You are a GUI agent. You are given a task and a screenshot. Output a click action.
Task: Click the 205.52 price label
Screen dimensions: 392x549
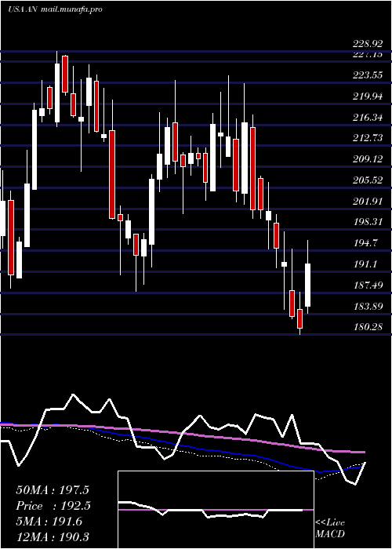coord(368,180)
